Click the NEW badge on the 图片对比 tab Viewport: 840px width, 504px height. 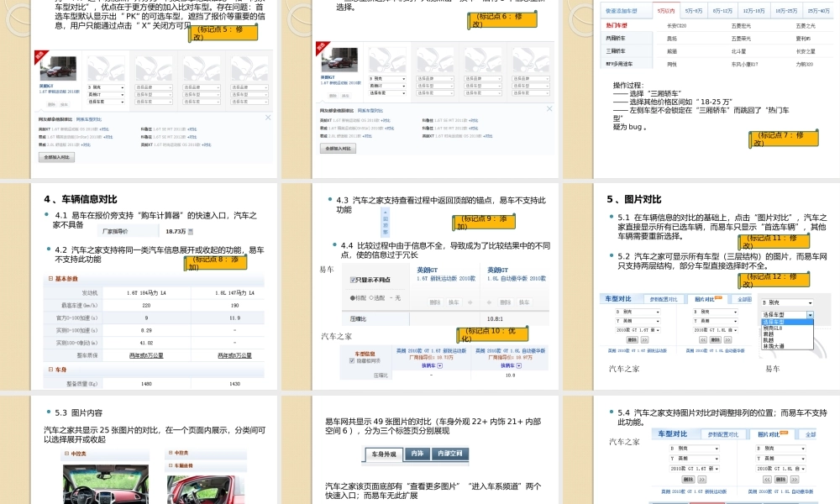[x=717, y=297]
